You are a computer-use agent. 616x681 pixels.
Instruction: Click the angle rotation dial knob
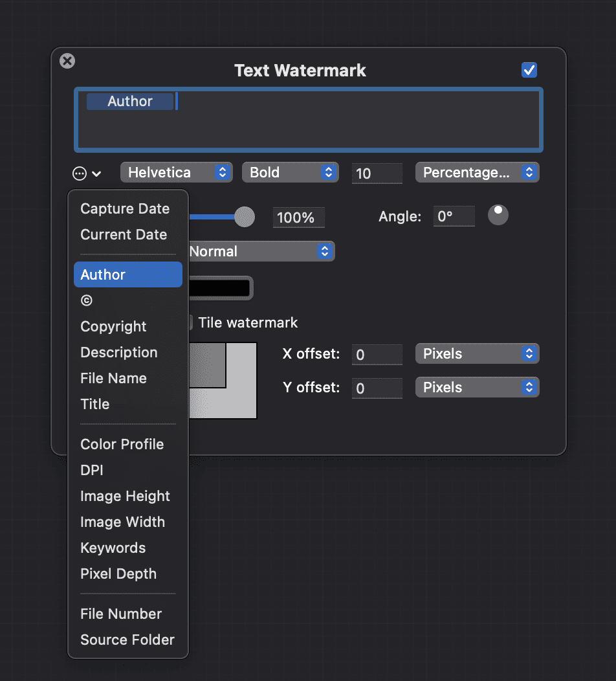coord(498,216)
